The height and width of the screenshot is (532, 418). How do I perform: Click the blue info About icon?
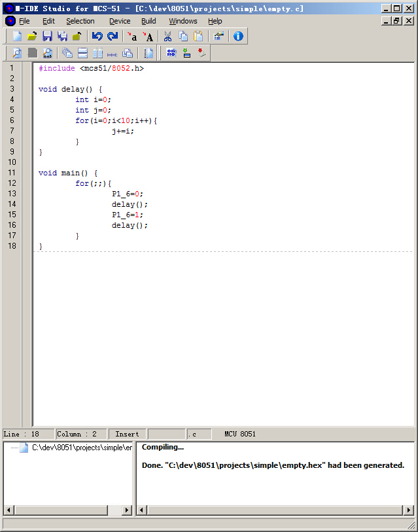click(238, 37)
